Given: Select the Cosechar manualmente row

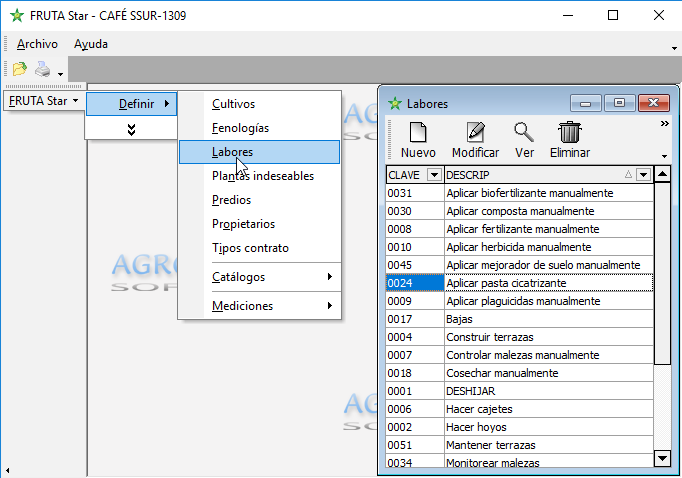Looking at the screenshot, I should (519, 373).
